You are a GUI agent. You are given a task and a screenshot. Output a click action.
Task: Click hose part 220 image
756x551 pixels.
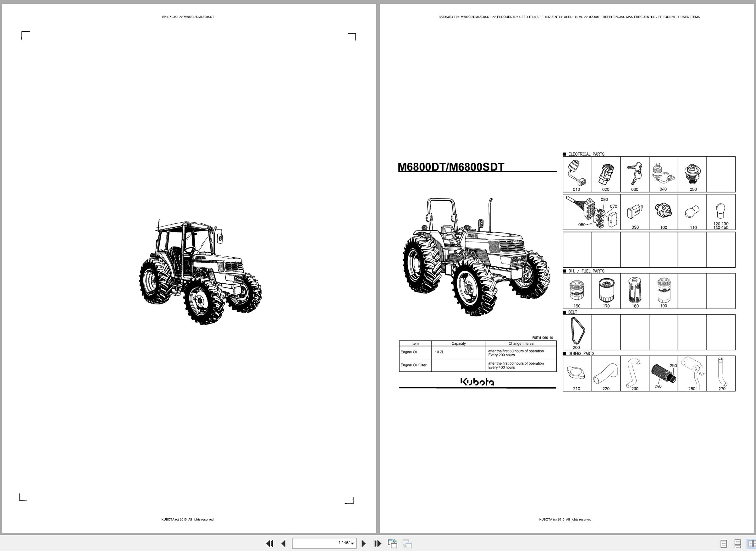point(605,374)
